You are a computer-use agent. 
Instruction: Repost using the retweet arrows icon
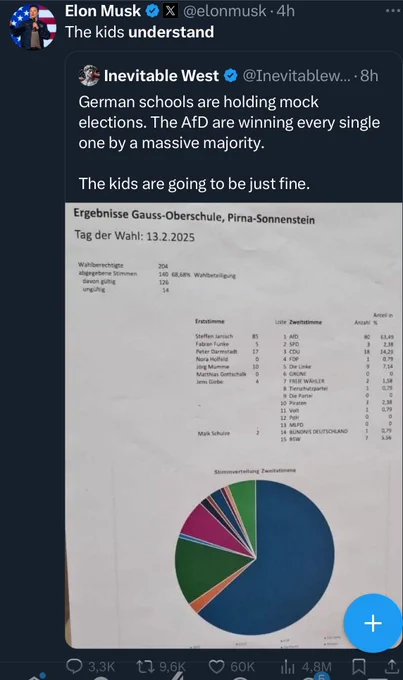[x=144, y=666]
